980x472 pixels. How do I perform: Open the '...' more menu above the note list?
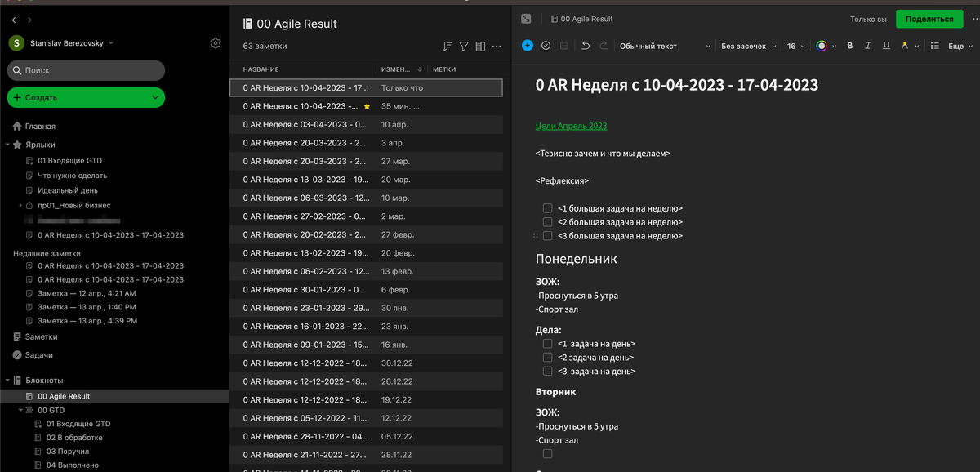tap(497, 47)
